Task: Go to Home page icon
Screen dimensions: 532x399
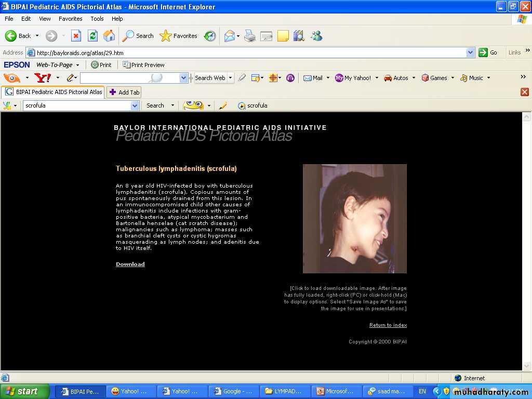Action: coord(109,36)
